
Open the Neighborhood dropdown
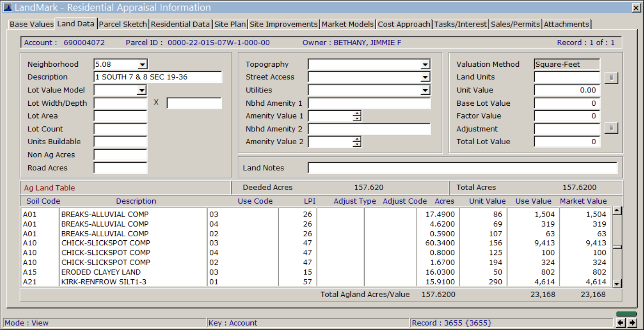pos(143,65)
